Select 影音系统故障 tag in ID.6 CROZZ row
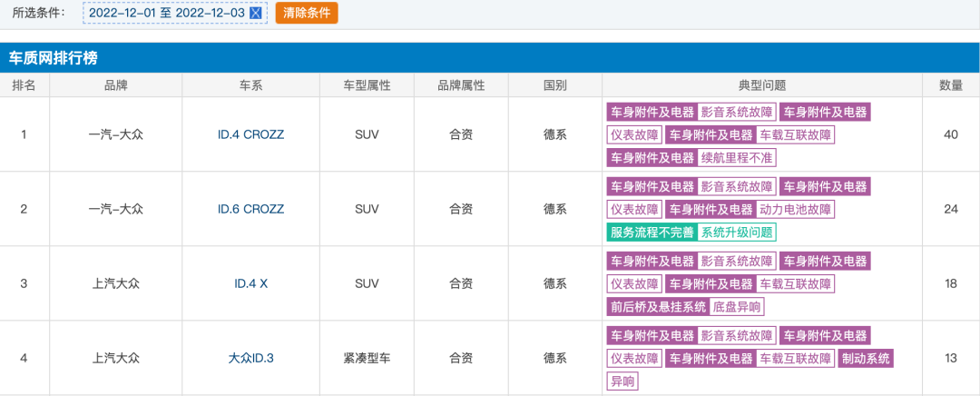Image resolution: width=980 pixels, height=396 pixels. 737,186
